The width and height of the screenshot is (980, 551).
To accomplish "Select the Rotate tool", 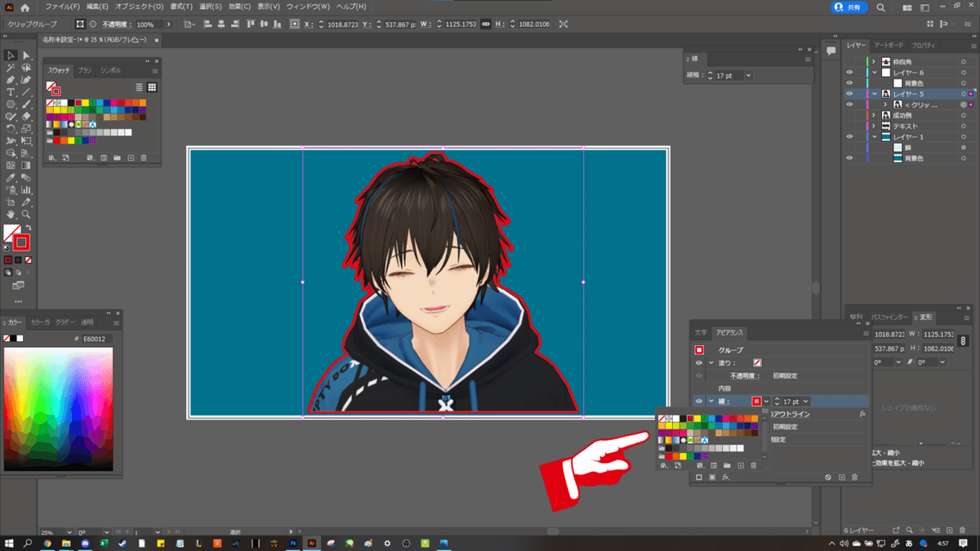I will (x=11, y=129).
